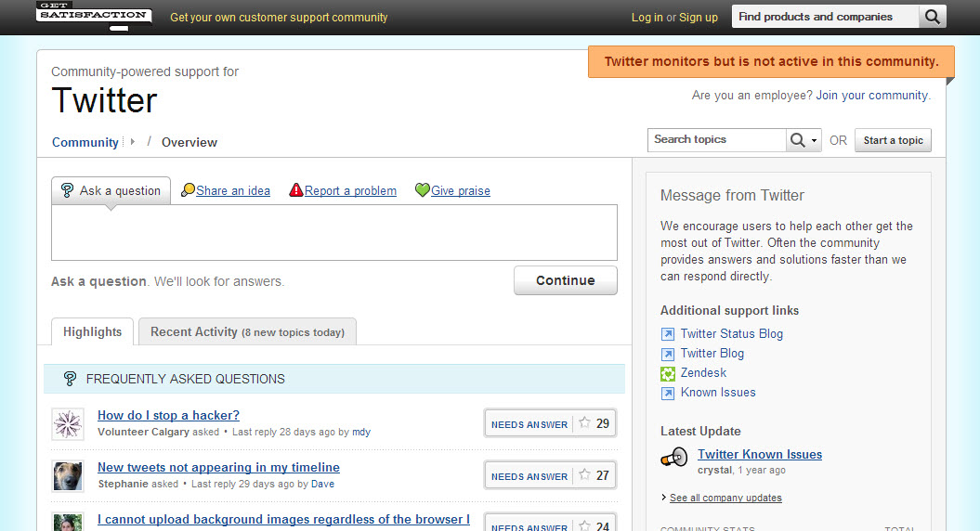Open the How do I stop a hacker? topic
This screenshot has width=980, height=531.
coord(169,416)
